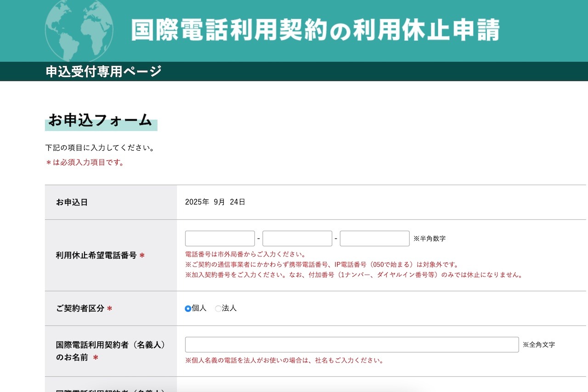
Task: Choose the 法人 radio option
Action: click(x=218, y=309)
